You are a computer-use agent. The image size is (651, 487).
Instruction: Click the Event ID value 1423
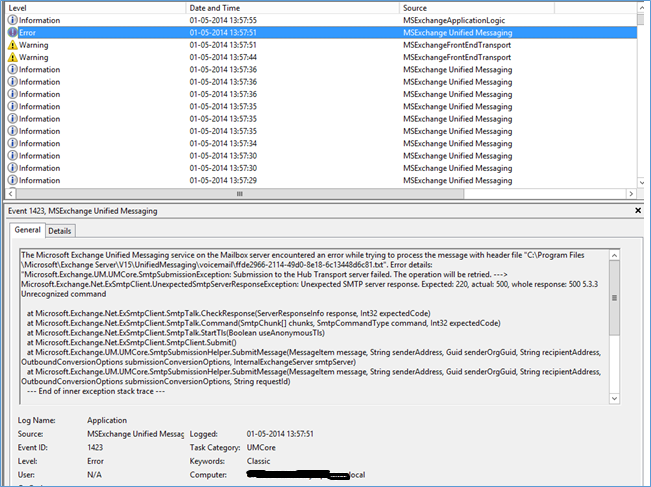(95, 447)
